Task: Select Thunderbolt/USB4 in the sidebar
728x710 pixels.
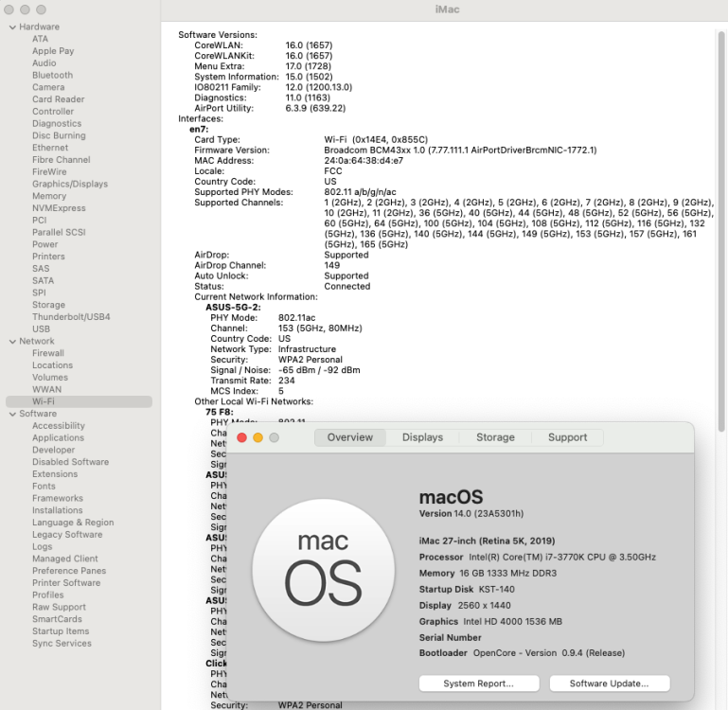Action: (x=71, y=317)
